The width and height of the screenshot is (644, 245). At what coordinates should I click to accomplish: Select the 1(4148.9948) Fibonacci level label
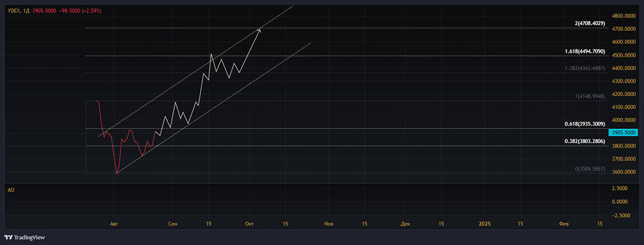point(590,96)
